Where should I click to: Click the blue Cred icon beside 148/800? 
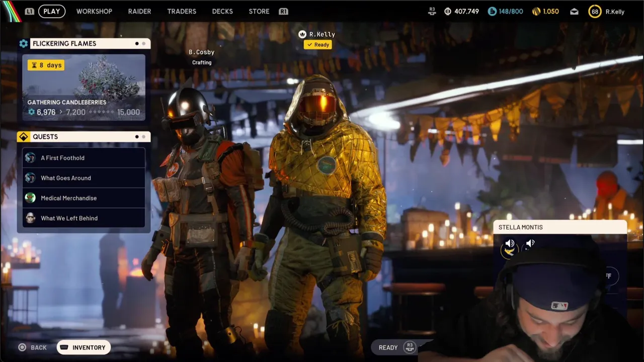point(492,11)
